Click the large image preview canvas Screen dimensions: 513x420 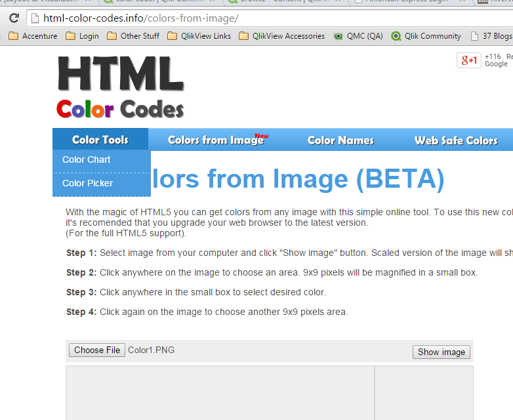pyautogui.click(x=220, y=393)
